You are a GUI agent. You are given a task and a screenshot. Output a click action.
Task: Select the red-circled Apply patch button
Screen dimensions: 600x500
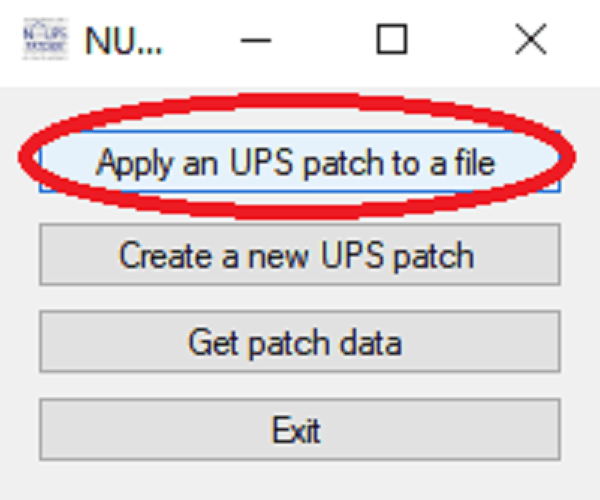[298, 163]
